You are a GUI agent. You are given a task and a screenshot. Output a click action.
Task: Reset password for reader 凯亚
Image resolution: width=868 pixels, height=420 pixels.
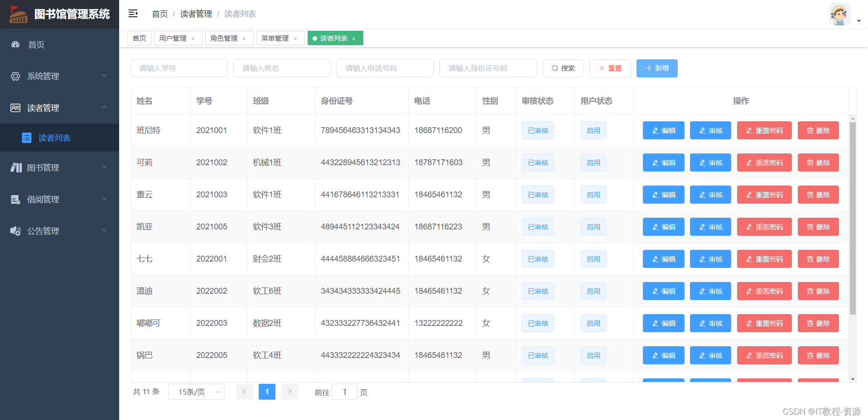point(764,227)
